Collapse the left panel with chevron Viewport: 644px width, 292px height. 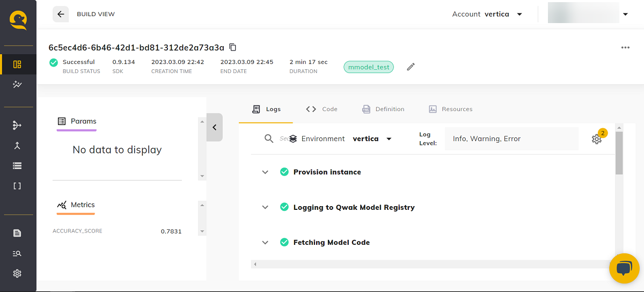coord(215,127)
